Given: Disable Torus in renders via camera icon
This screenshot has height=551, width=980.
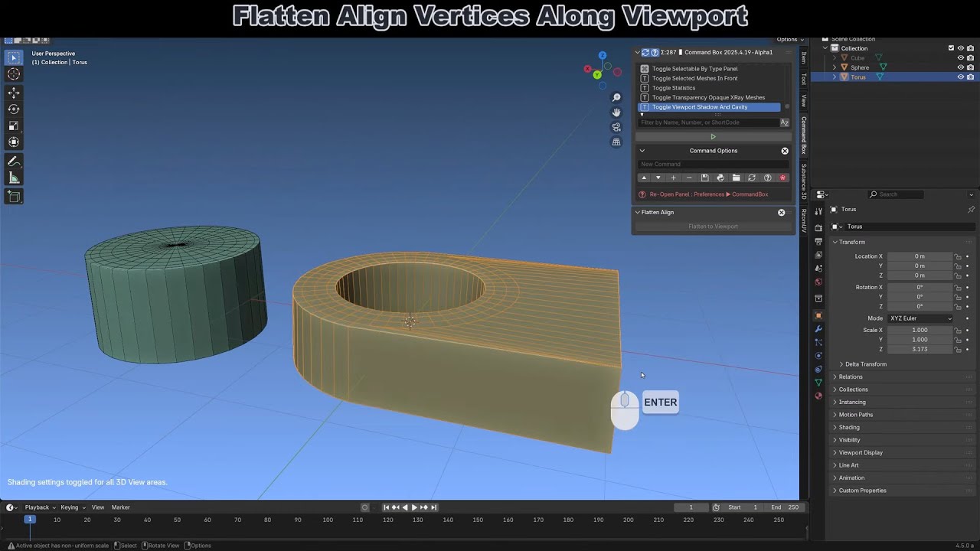Looking at the screenshot, I should [970, 77].
